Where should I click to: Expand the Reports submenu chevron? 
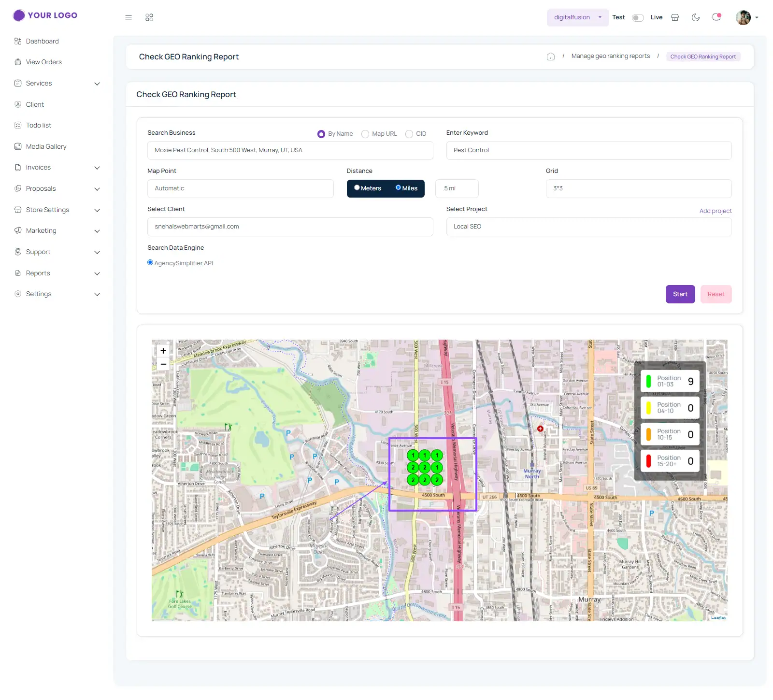tap(97, 273)
